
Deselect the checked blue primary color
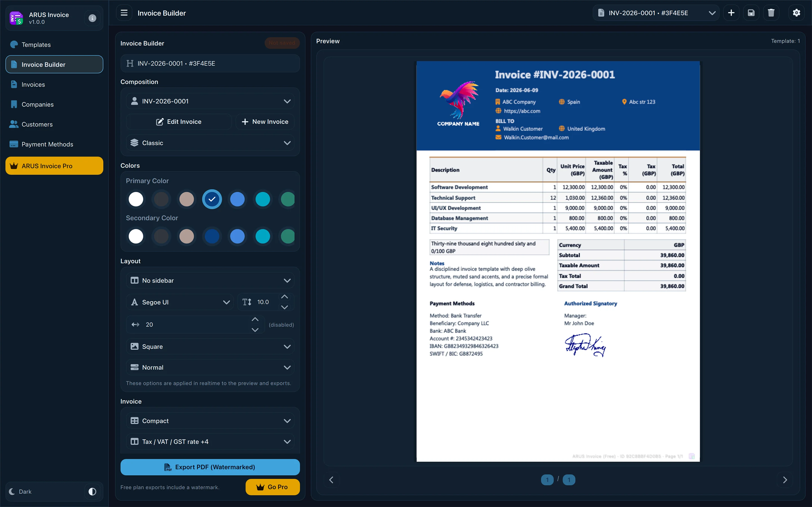(212, 199)
